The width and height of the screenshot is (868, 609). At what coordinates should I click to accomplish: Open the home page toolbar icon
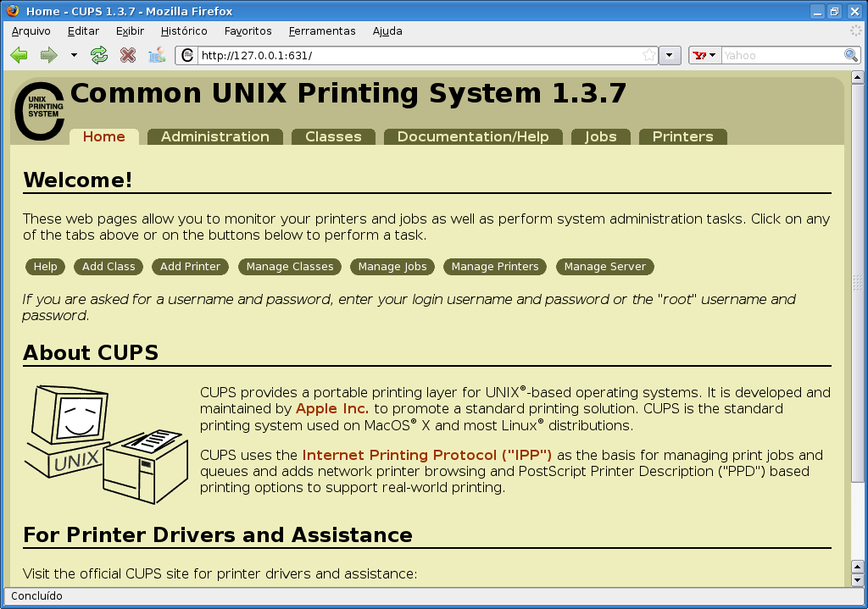click(x=157, y=55)
